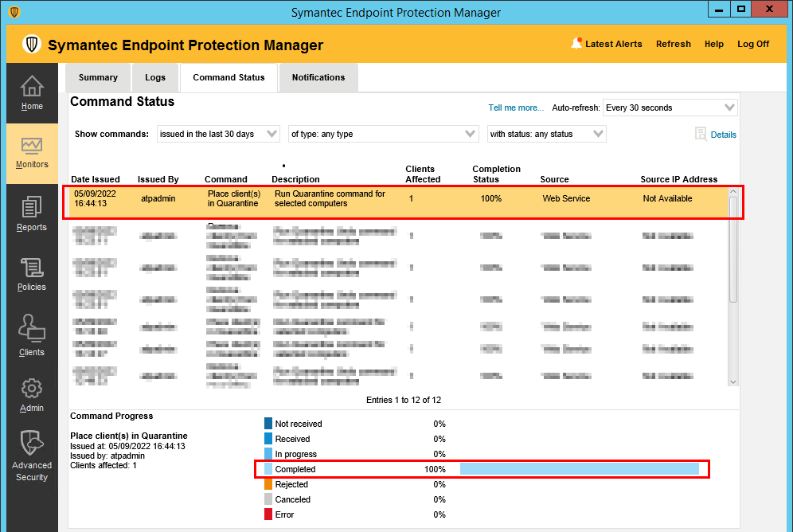Go to Policies in sidebar
The width and height of the screenshot is (793, 532).
click(32, 268)
